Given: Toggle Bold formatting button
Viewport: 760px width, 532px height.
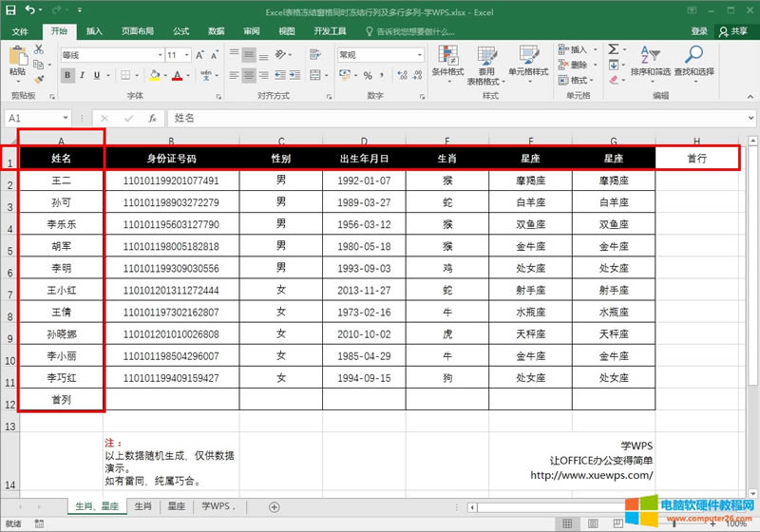Looking at the screenshot, I should tap(67, 75).
